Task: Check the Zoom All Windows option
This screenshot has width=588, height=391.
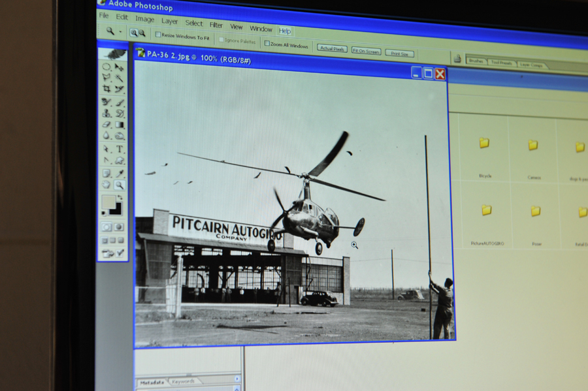Action: point(267,44)
